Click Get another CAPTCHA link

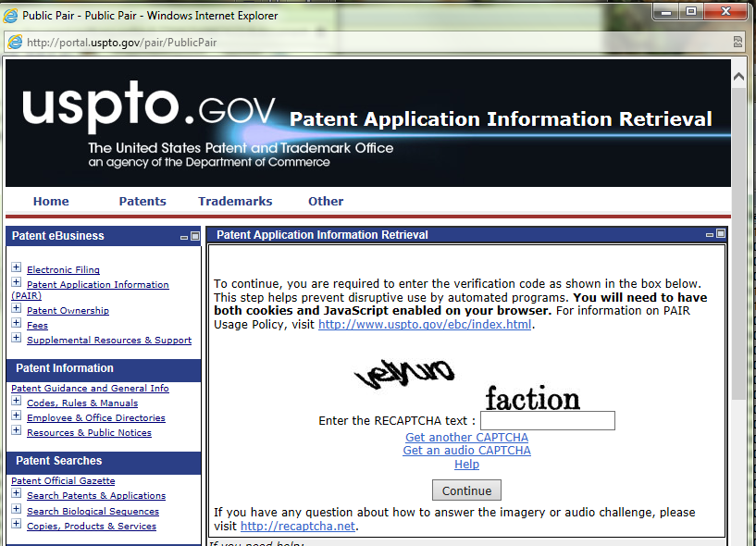click(466, 438)
